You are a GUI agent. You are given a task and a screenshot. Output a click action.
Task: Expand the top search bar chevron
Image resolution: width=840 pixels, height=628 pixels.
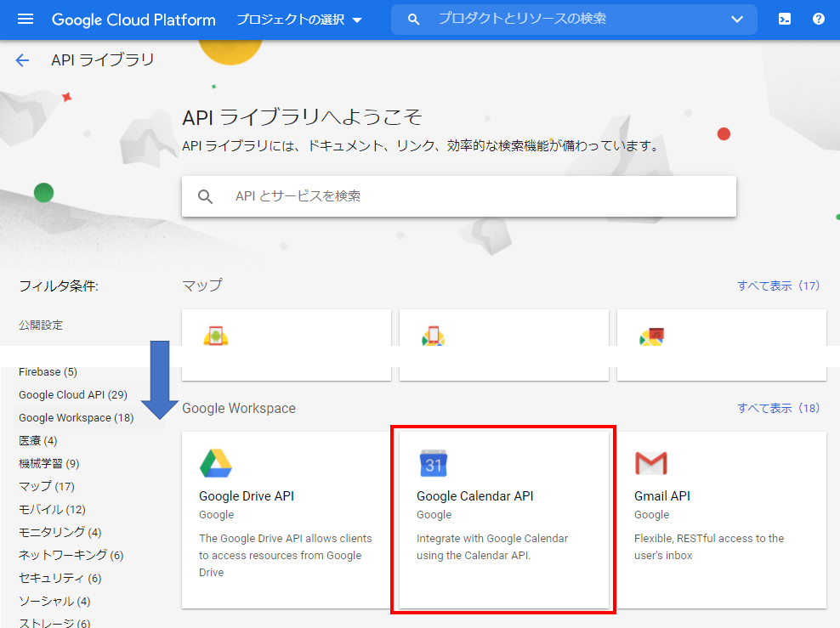pyautogui.click(x=736, y=19)
